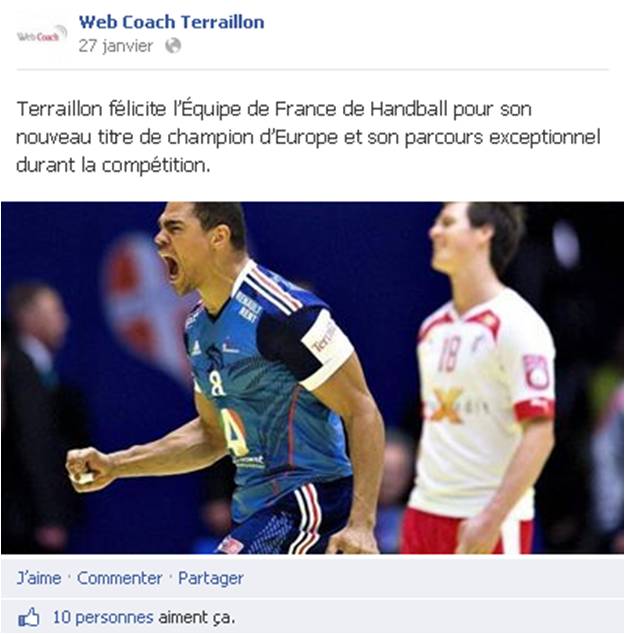The image size is (625, 634).
Task: Open the Web Coach profile logo avatar
Action: (42, 34)
